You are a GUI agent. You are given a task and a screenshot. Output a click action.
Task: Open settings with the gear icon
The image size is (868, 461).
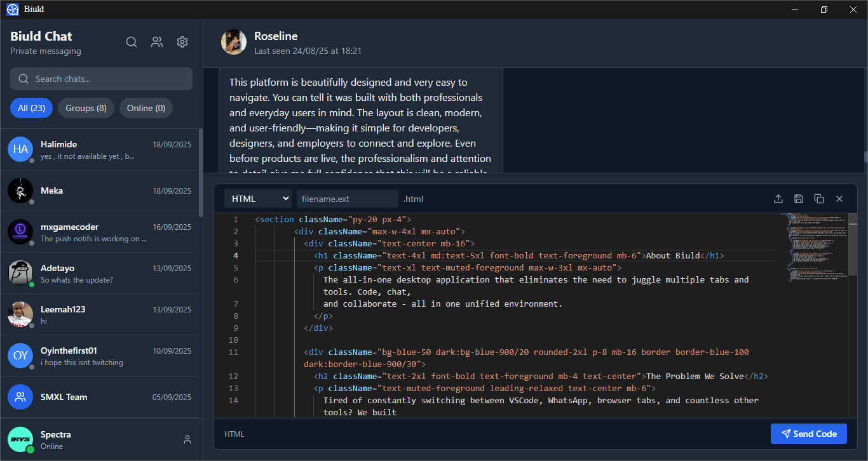182,42
